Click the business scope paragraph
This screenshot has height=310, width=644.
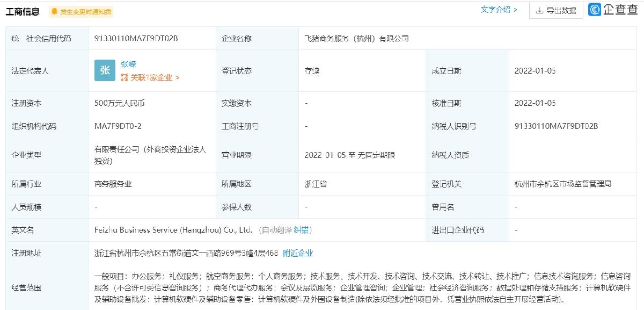pos(362,289)
